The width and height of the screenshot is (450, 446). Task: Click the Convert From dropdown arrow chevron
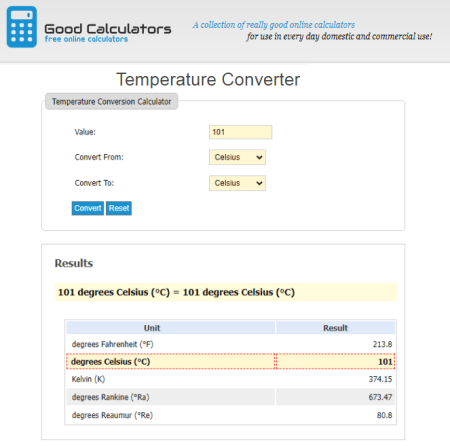[x=259, y=157]
